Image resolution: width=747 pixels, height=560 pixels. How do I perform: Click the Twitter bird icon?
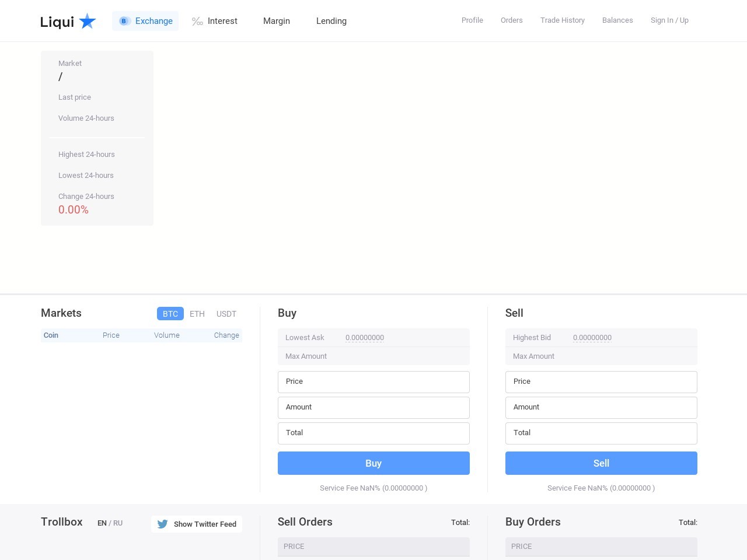tap(163, 524)
